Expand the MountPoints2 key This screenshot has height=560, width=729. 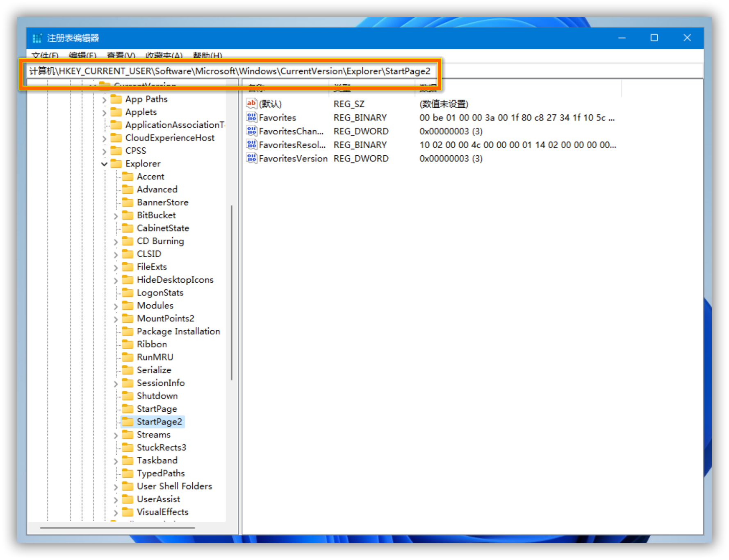(116, 319)
